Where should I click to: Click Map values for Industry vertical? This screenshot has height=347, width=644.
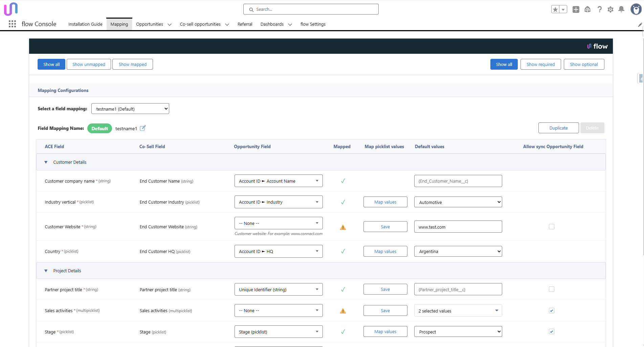click(385, 202)
